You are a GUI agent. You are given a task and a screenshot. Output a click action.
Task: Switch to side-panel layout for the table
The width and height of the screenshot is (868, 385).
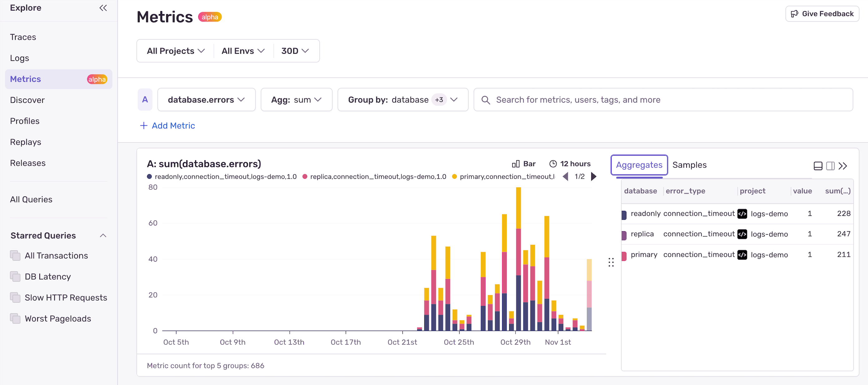tap(830, 166)
